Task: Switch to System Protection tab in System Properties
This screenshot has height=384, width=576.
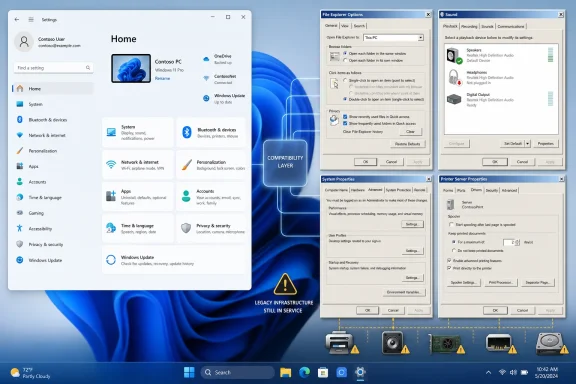Action: coord(398,190)
